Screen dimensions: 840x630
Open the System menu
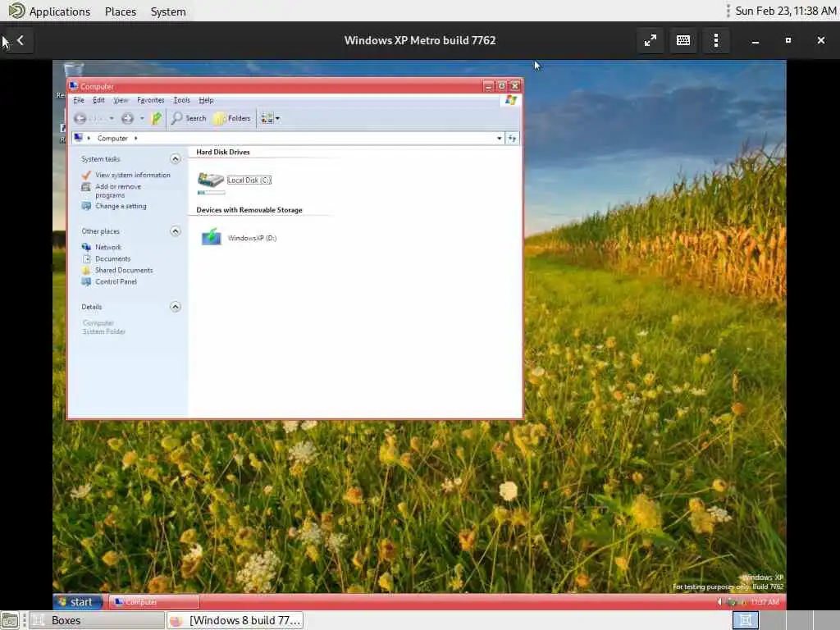pyautogui.click(x=168, y=11)
